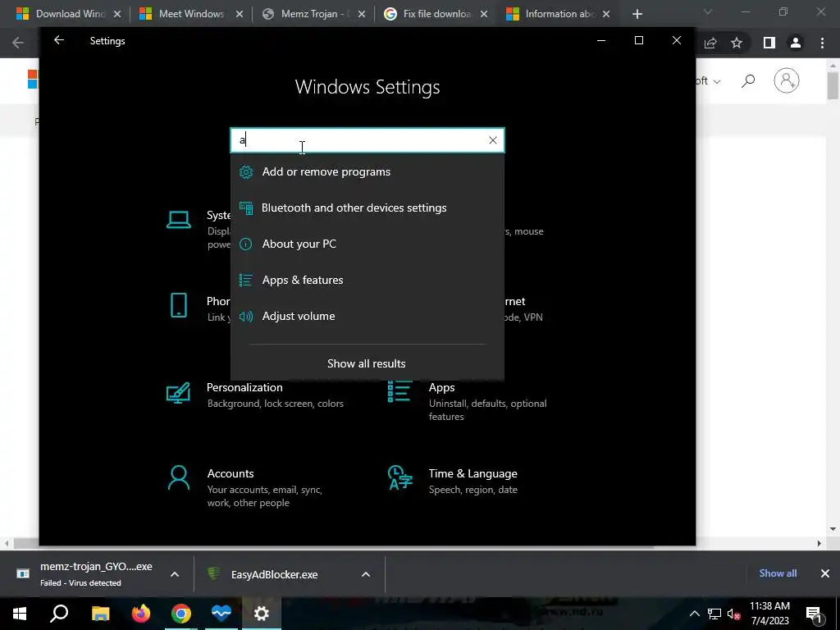This screenshot has width=840, height=630.
Task: Click Show all results
Action: (x=367, y=363)
